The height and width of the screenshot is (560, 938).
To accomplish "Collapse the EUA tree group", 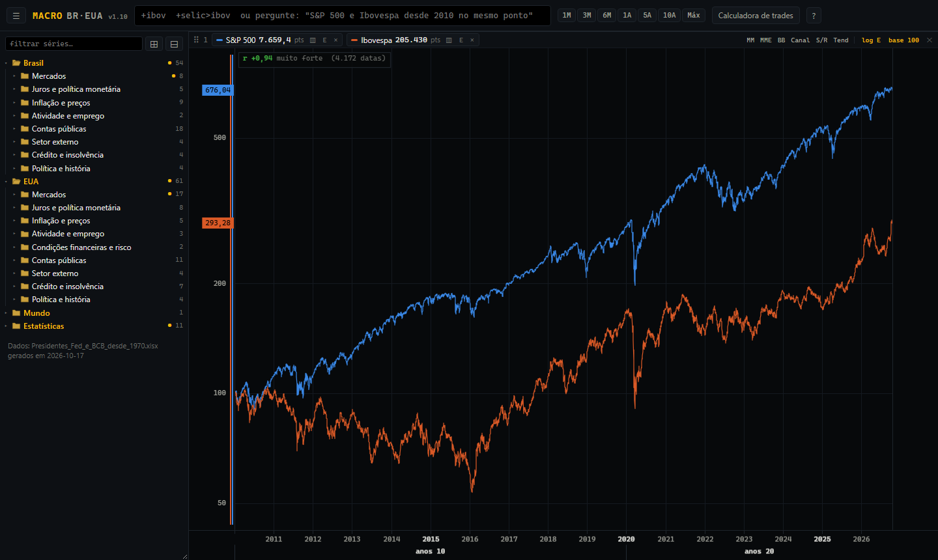I will click(6, 182).
